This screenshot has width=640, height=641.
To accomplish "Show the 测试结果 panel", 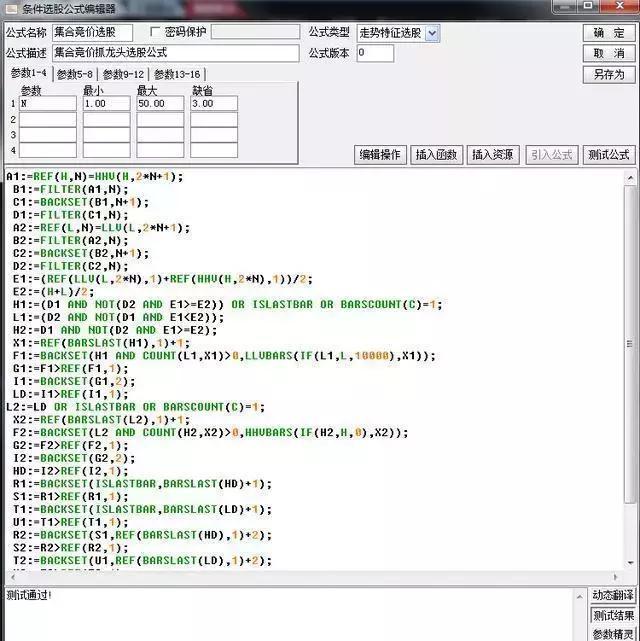I will [612, 615].
